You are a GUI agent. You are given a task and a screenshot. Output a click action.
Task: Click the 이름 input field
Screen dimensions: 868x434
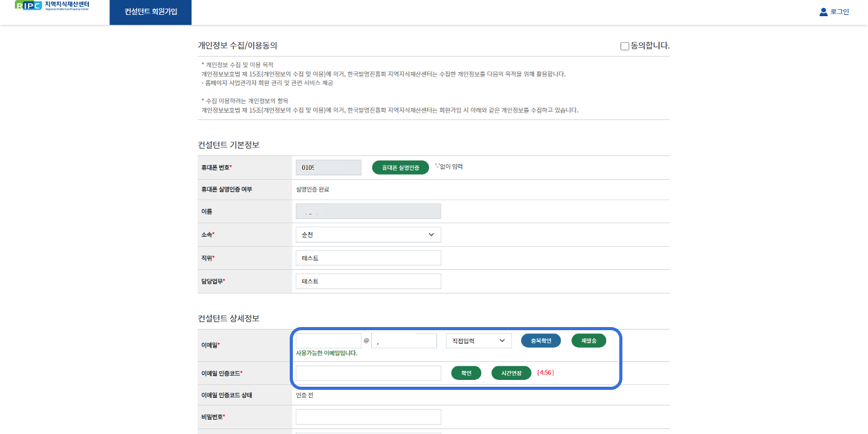[368, 211]
